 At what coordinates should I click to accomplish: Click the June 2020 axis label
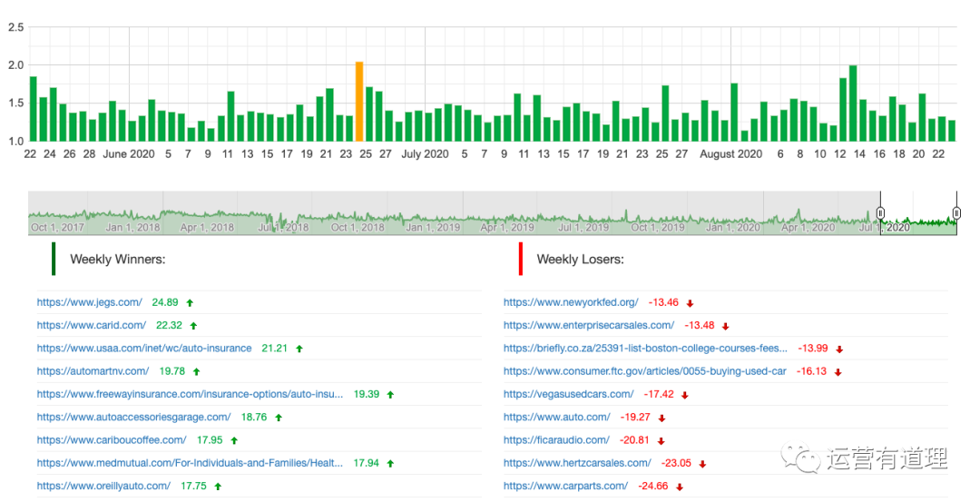pyautogui.click(x=129, y=153)
